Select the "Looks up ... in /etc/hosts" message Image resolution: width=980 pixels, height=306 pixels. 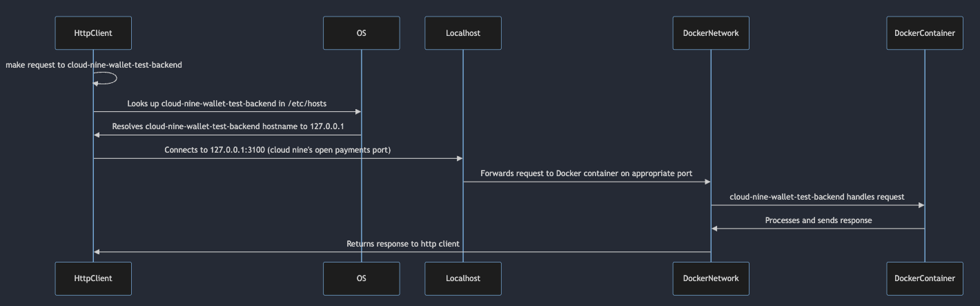point(226,104)
